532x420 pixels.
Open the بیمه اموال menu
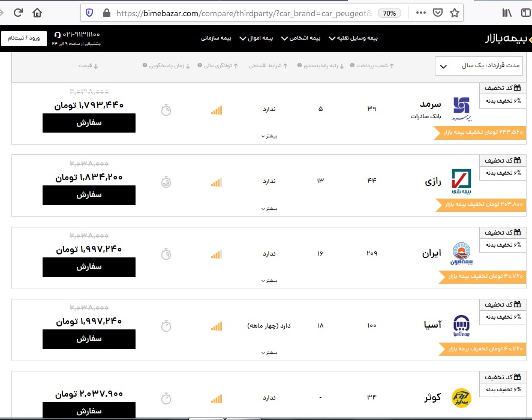pos(256,38)
